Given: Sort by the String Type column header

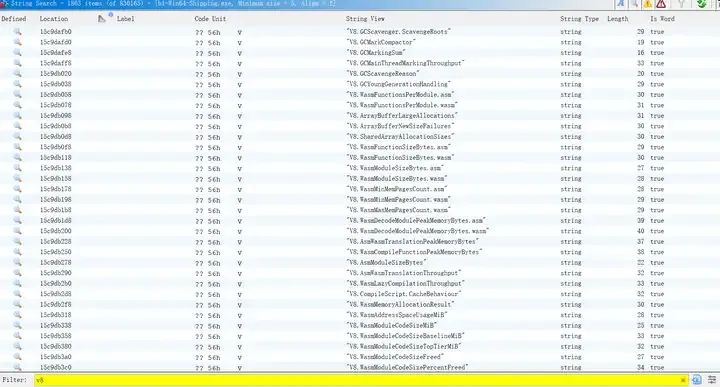Looking at the screenshot, I should point(579,19).
